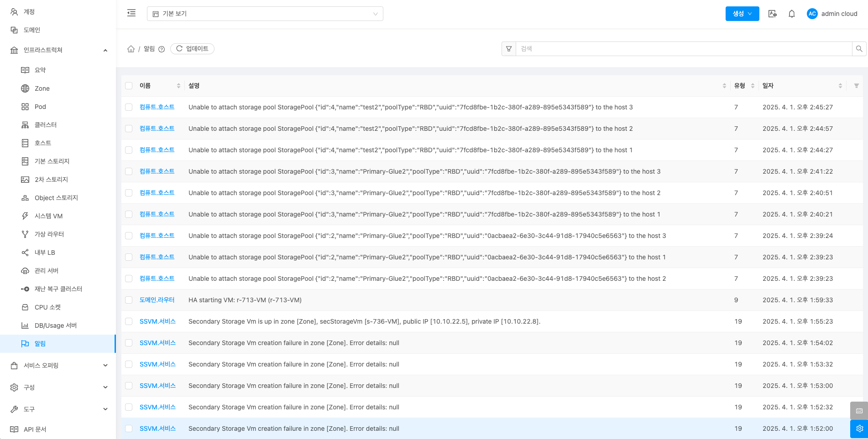Click the search magnifier icon

859,49
